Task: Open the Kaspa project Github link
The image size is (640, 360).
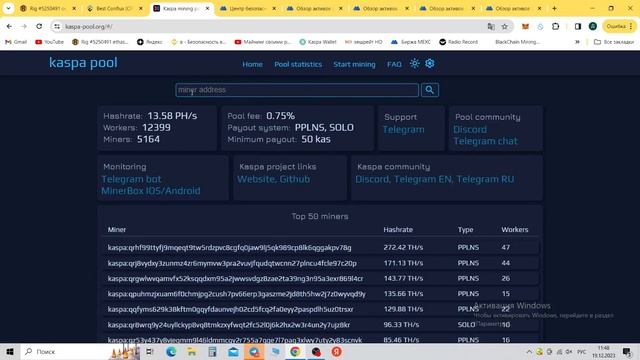Action: point(295,179)
